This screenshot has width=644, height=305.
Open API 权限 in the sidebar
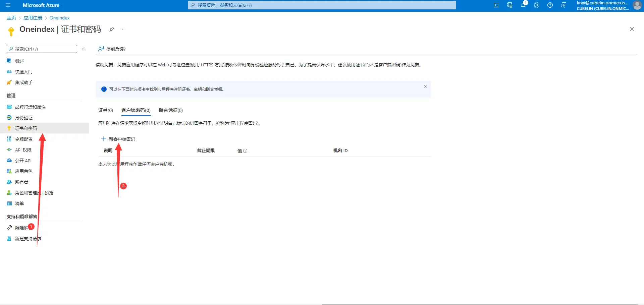(x=23, y=149)
